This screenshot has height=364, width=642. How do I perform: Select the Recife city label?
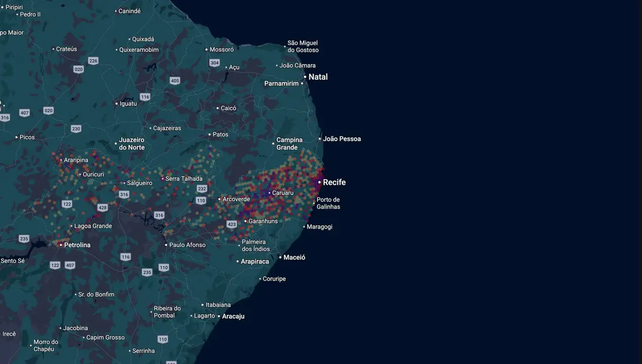point(334,182)
